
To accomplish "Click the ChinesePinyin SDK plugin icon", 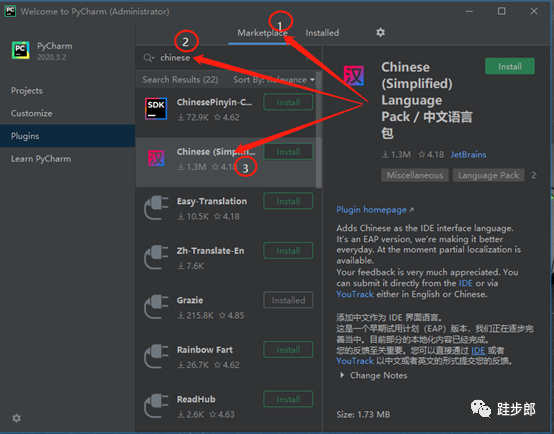I will [156, 109].
